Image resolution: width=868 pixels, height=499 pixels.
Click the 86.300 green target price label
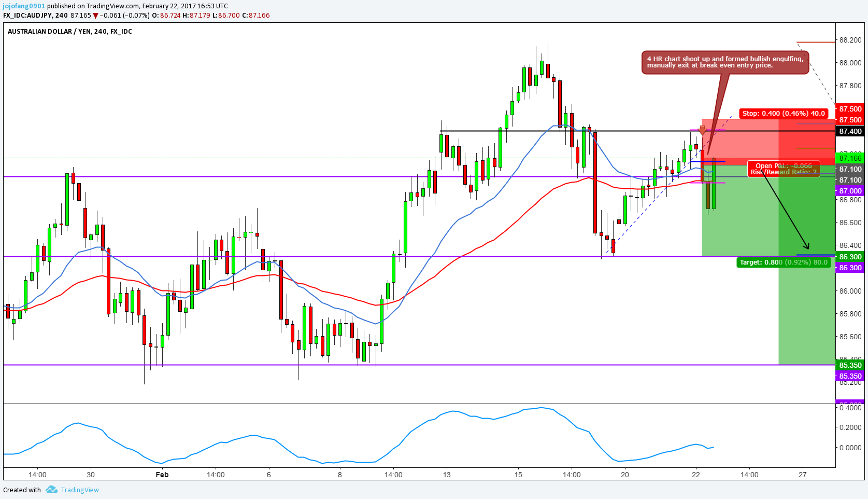(850, 257)
